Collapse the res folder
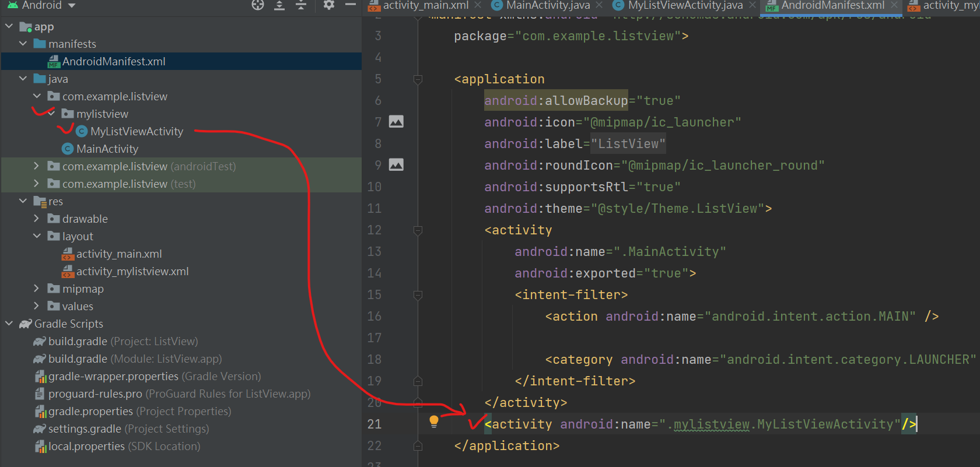This screenshot has width=980, height=467. click(23, 201)
